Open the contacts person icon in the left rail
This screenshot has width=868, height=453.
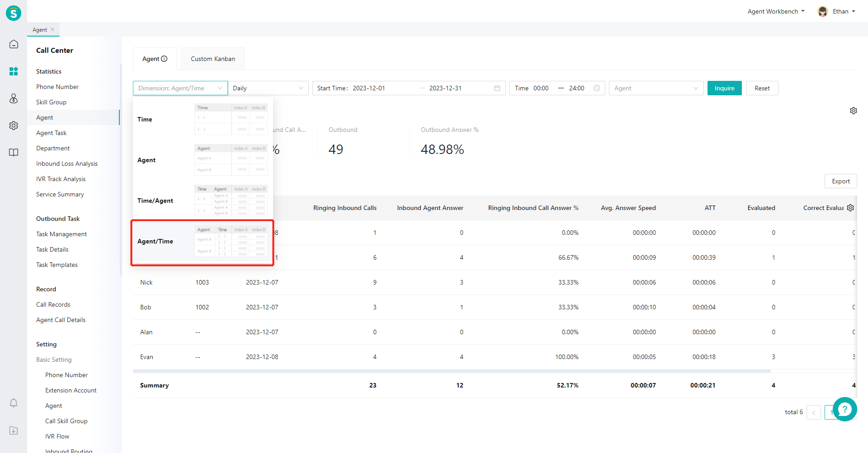[x=14, y=98]
